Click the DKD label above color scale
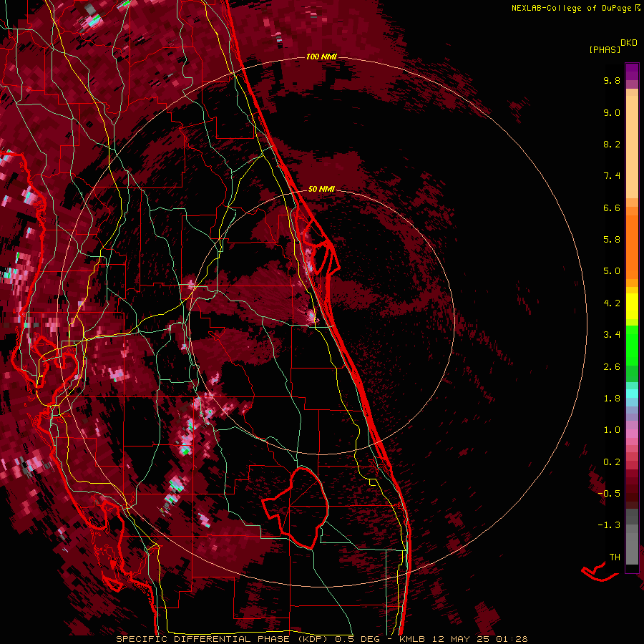The image size is (644, 644). tap(629, 43)
